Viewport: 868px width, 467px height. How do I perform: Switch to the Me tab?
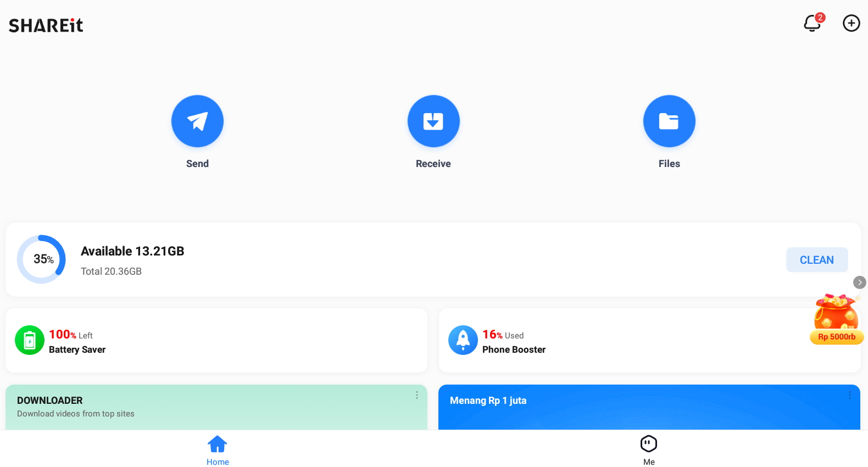[x=649, y=451]
